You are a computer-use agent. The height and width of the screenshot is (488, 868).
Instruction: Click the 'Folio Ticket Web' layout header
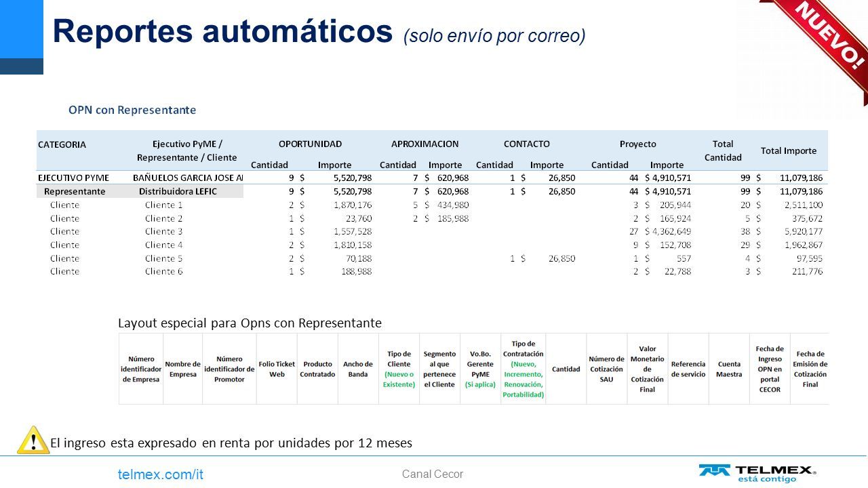click(x=277, y=369)
